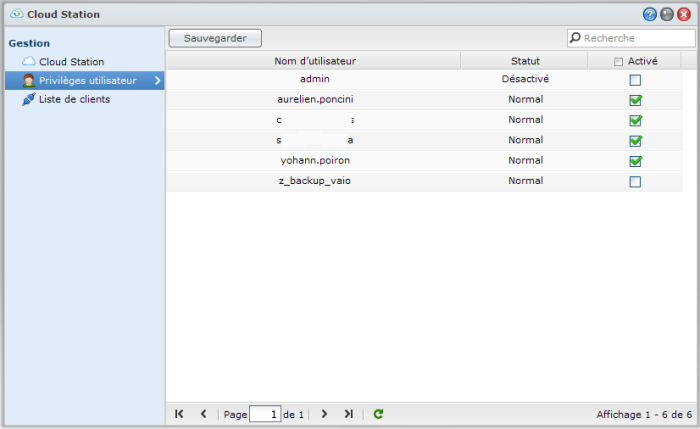
Task: Click the Recherche search field
Action: coord(635,38)
